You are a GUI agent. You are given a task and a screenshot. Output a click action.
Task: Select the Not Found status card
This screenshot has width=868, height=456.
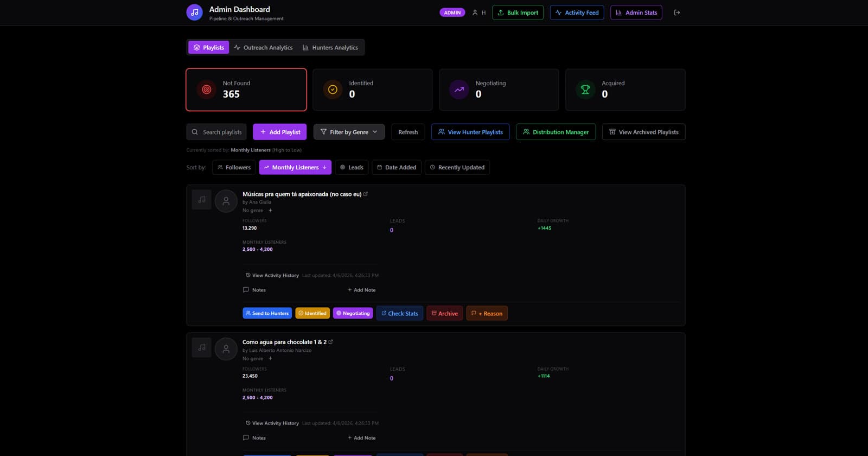click(x=246, y=90)
